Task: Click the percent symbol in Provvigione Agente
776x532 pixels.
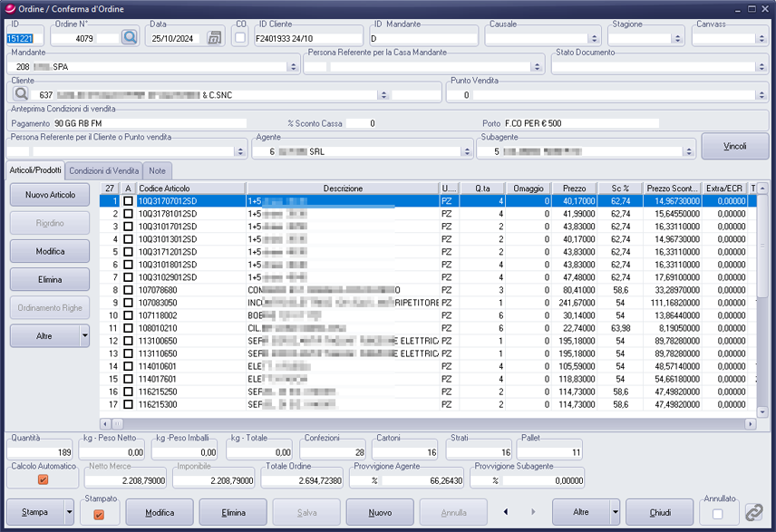Action: (373, 480)
